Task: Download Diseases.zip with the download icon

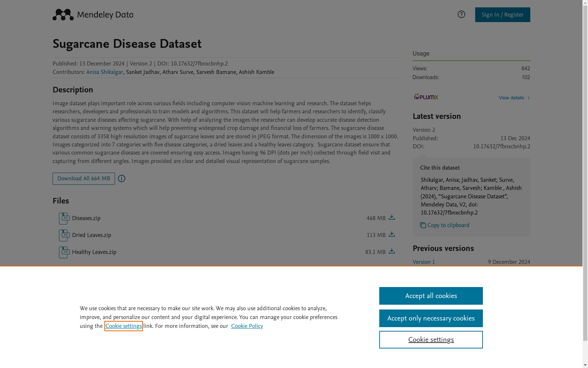Action: pos(392,217)
